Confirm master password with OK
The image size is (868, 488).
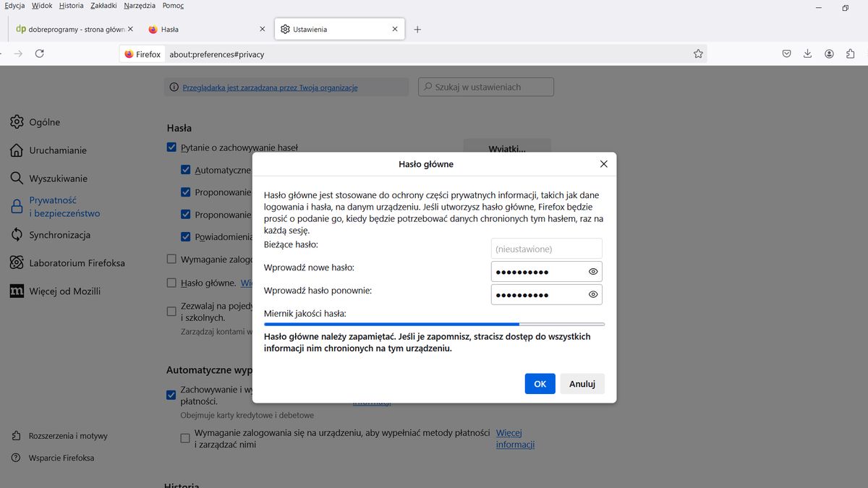tap(540, 383)
